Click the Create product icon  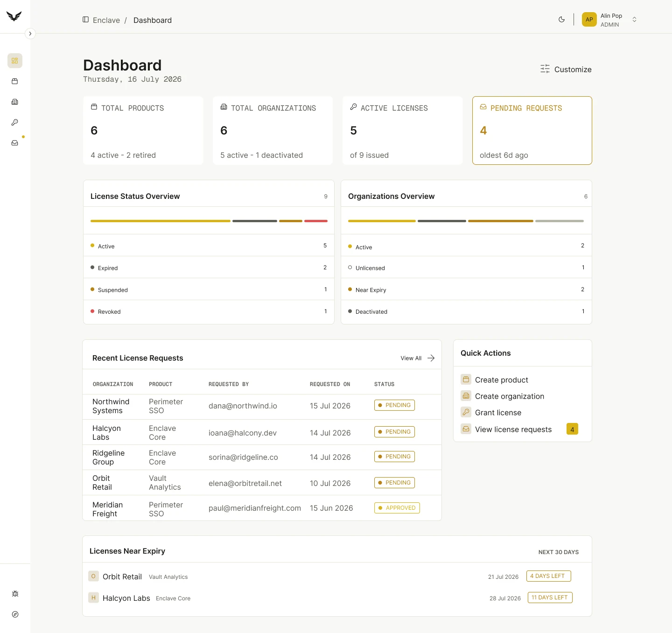tap(466, 379)
